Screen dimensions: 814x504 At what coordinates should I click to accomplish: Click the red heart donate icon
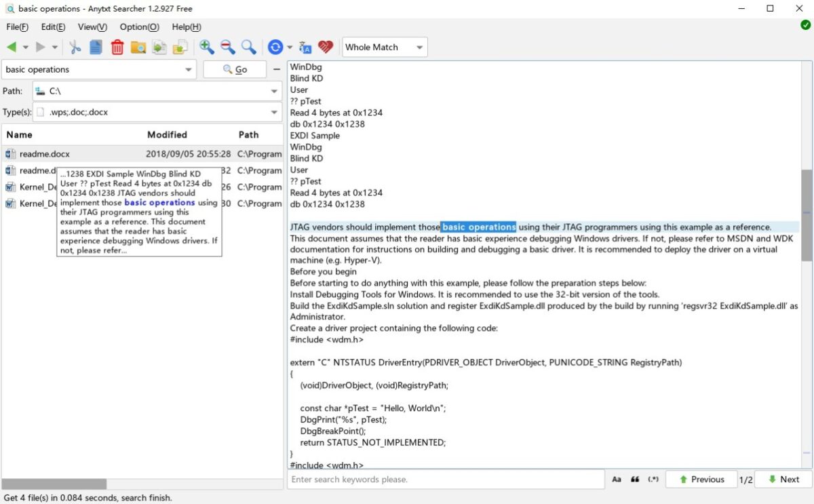[x=326, y=47]
